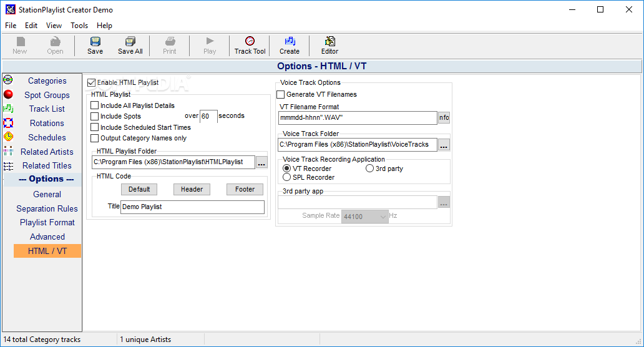Click the Schedules clock icon
Screen dimensions: 644x347
coord(8,137)
